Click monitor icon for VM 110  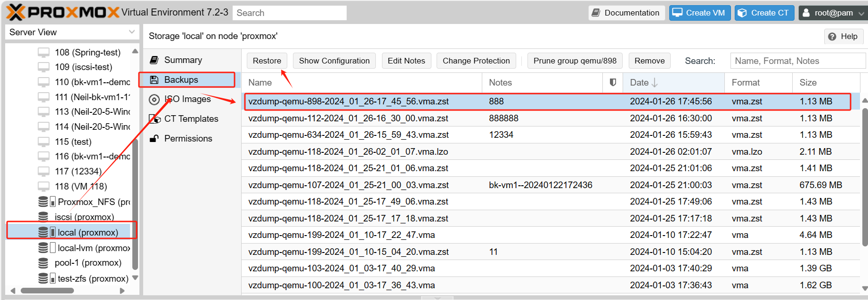click(x=44, y=82)
